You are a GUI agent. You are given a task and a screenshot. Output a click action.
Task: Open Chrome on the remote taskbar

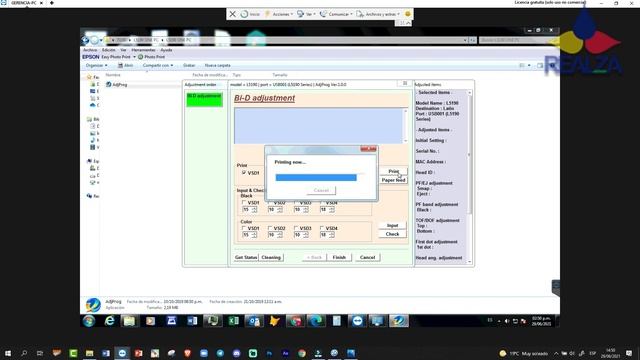point(296,321)
